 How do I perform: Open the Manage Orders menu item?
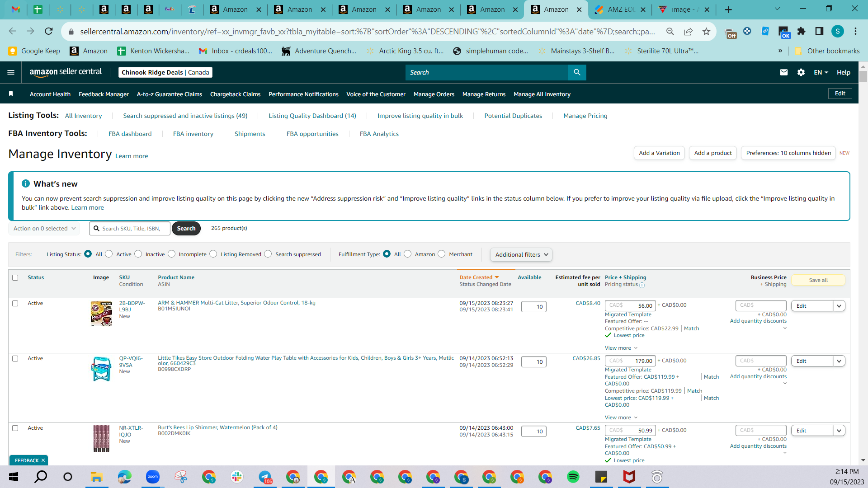tap(434, 94)
